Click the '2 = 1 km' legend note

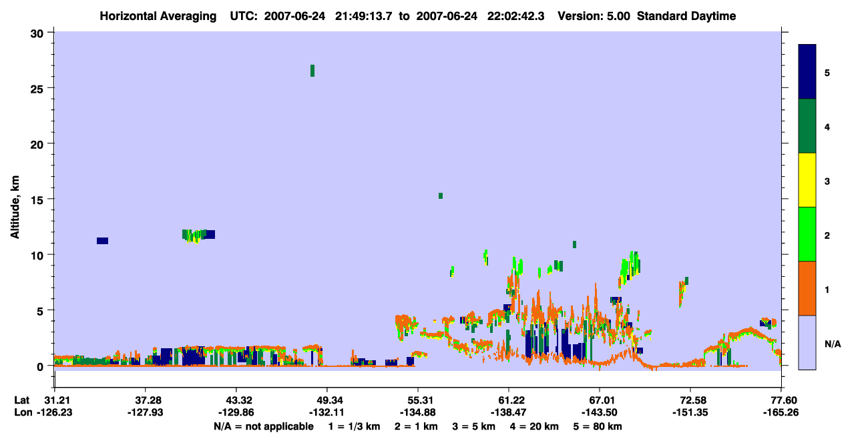pyautogui.click(x=415, y=426)
